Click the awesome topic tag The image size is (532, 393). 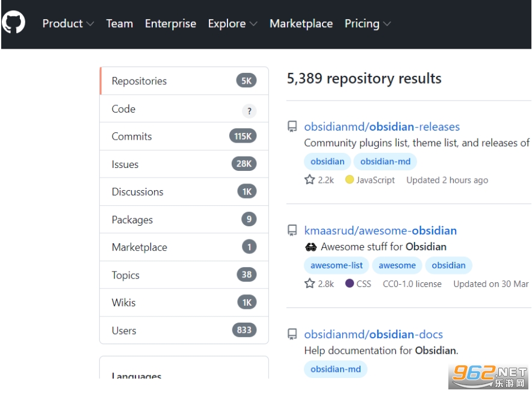coord(397,265)
